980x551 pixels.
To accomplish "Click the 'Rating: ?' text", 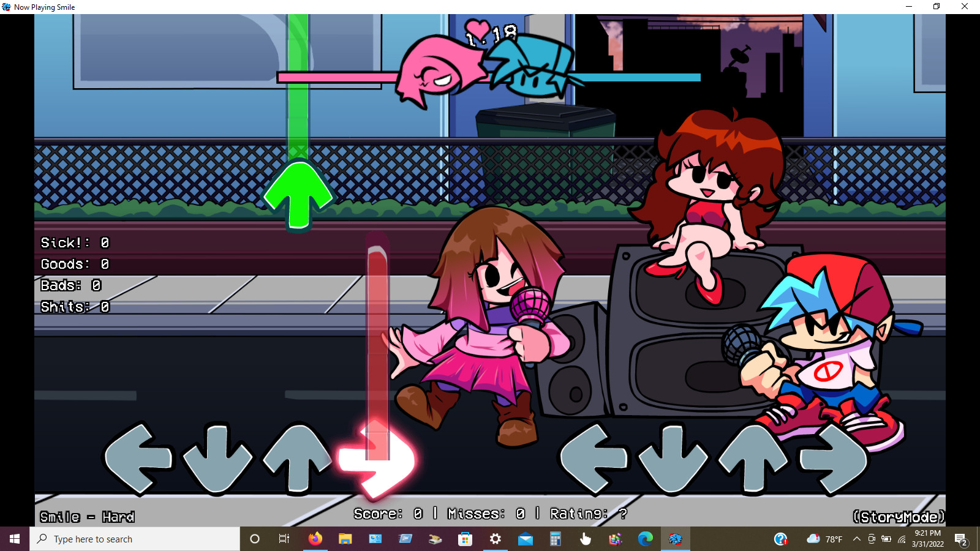I will click(589, 514).
